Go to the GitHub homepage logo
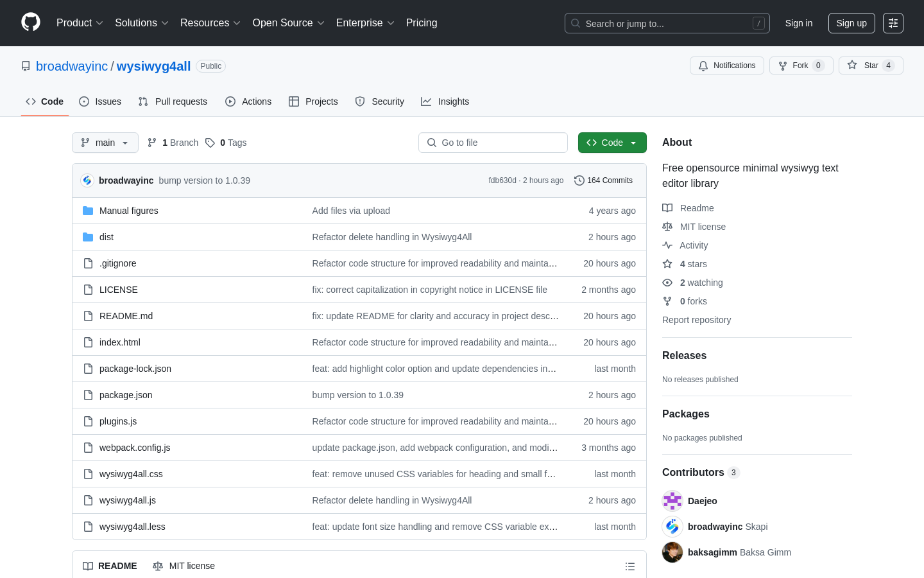The image size is (924, 578). coord(31,22)
